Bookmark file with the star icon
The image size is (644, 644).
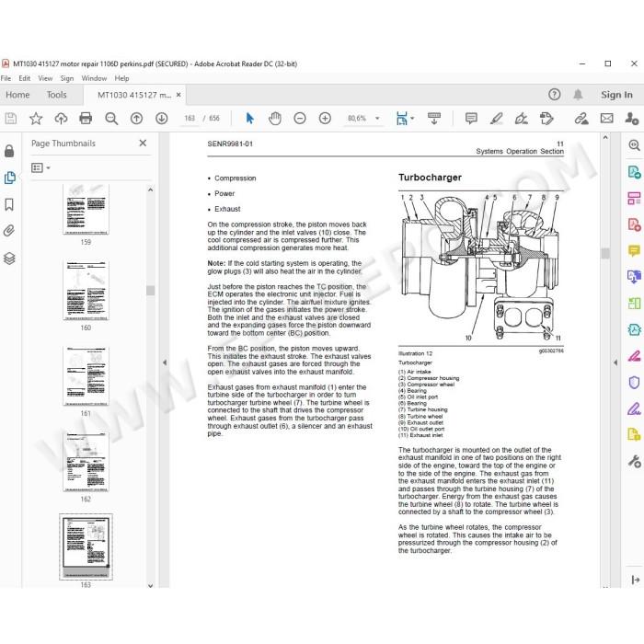click(x=36, y=119)
